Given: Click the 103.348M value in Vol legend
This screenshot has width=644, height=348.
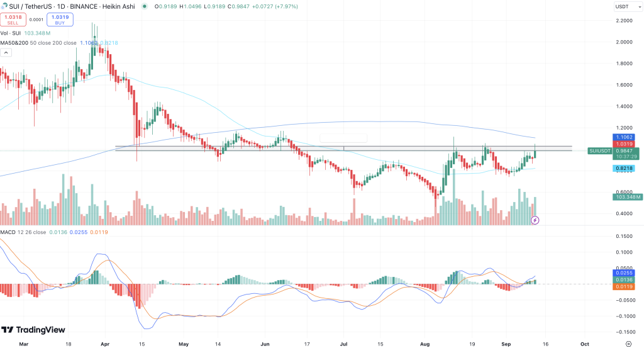Looking at the screenshot, I should click(37, 33).
